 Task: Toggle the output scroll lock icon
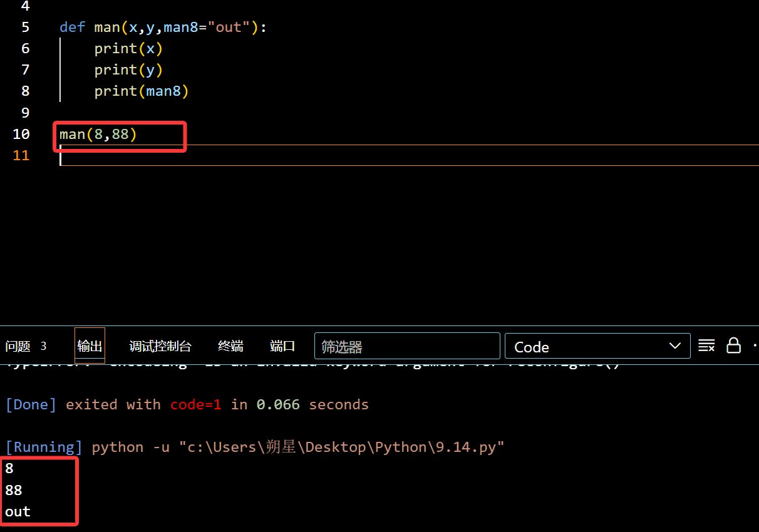point(733,345)
